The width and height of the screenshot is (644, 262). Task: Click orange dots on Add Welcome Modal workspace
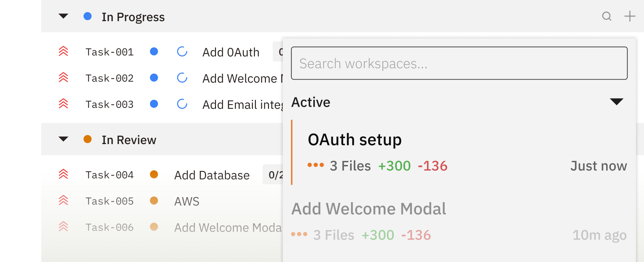click(x=299, y=234)
